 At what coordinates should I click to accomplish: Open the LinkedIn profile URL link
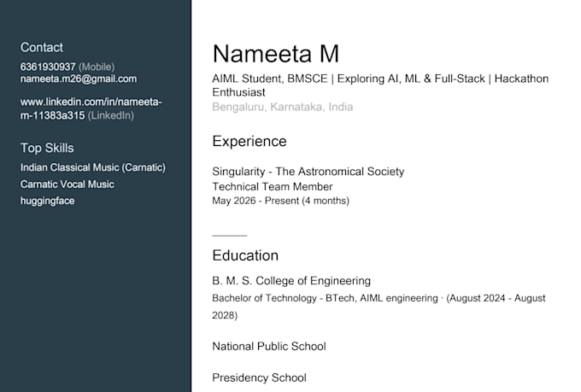click(91, 108)
